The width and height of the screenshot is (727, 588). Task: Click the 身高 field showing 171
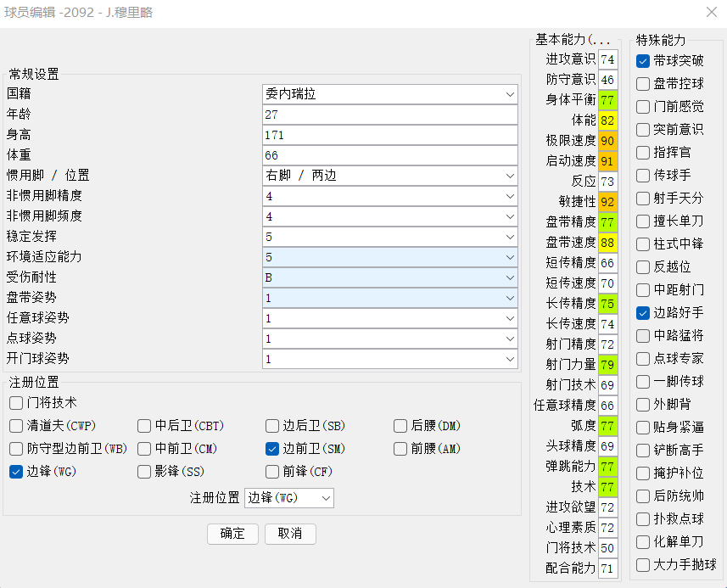click(x=390, y=135)
